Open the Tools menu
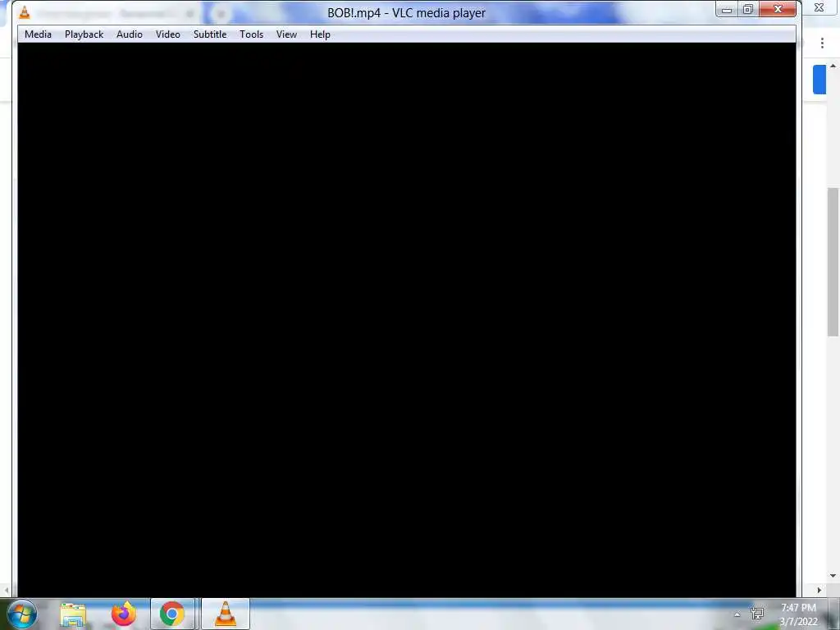This screenshot has height=630, width=840. (251, 34)
